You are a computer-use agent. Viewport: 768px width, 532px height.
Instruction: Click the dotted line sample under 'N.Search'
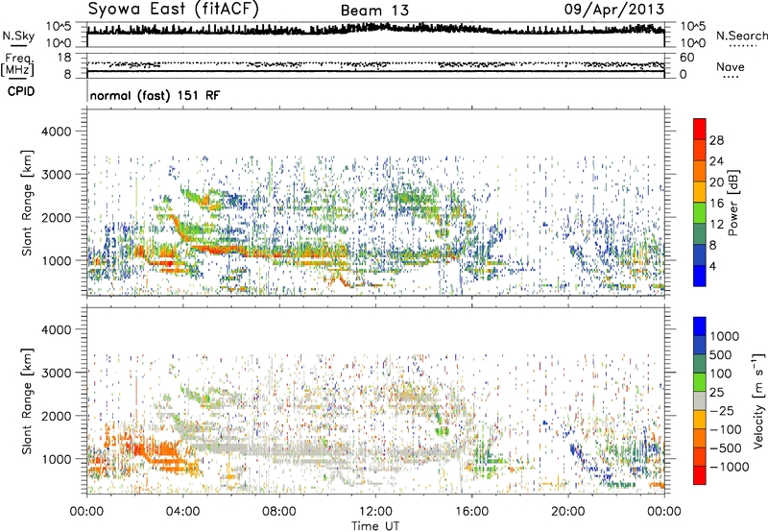click(742, 45)
